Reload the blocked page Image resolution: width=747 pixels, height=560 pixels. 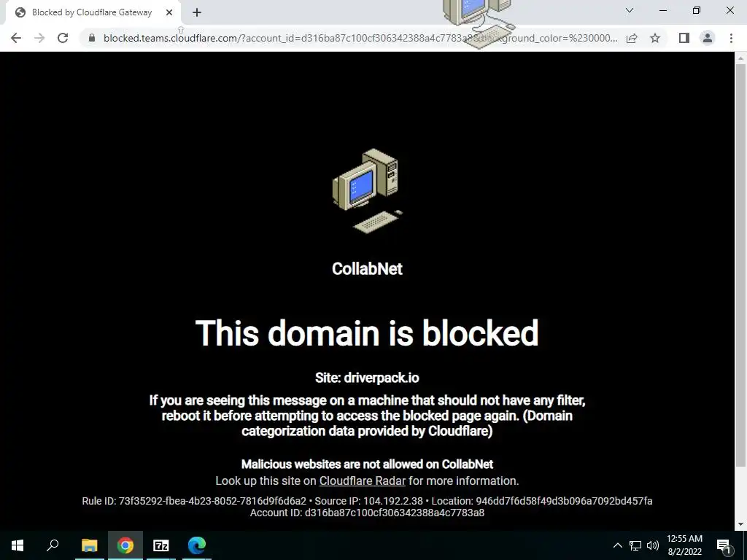[x=63, y=38]
